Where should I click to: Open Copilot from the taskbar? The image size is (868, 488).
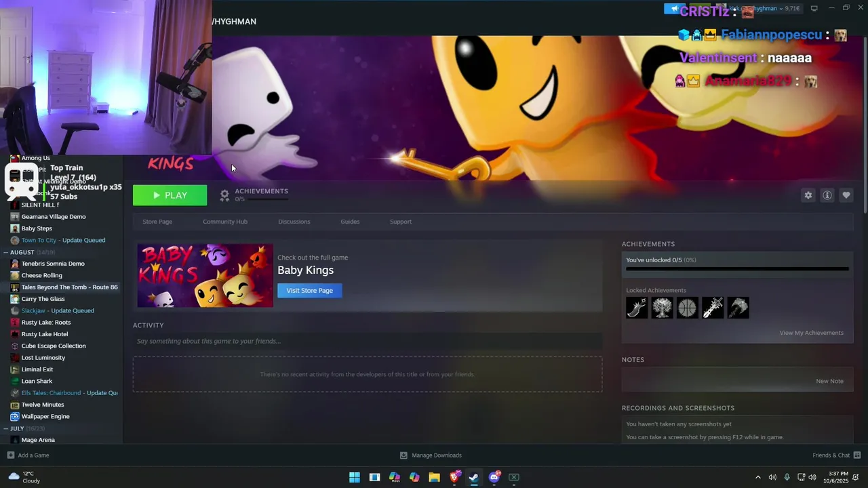click(x=414, y=477)
